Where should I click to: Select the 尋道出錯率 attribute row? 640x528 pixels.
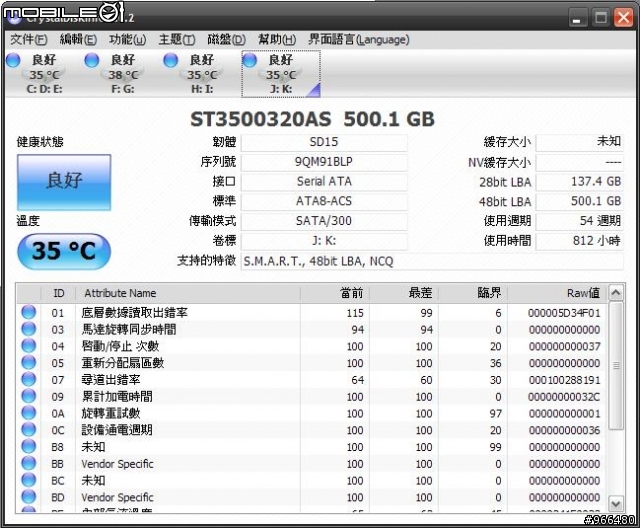click(312, 380)
